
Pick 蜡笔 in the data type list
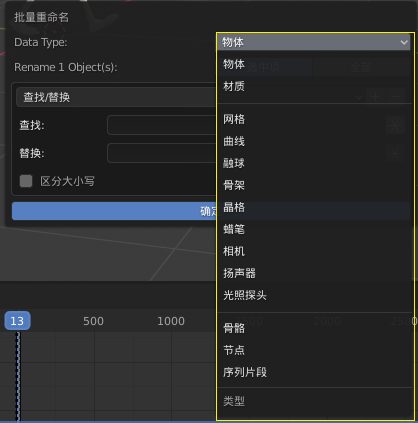[315, 229]
